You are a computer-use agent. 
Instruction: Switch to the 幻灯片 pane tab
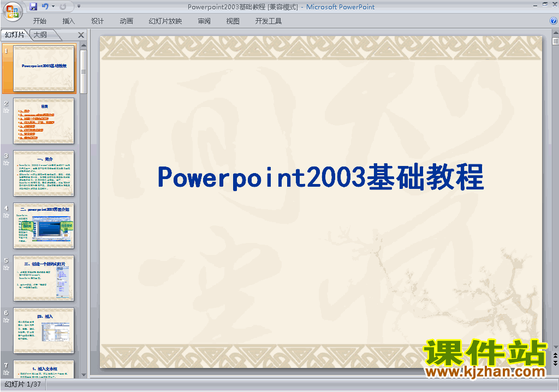15,34
